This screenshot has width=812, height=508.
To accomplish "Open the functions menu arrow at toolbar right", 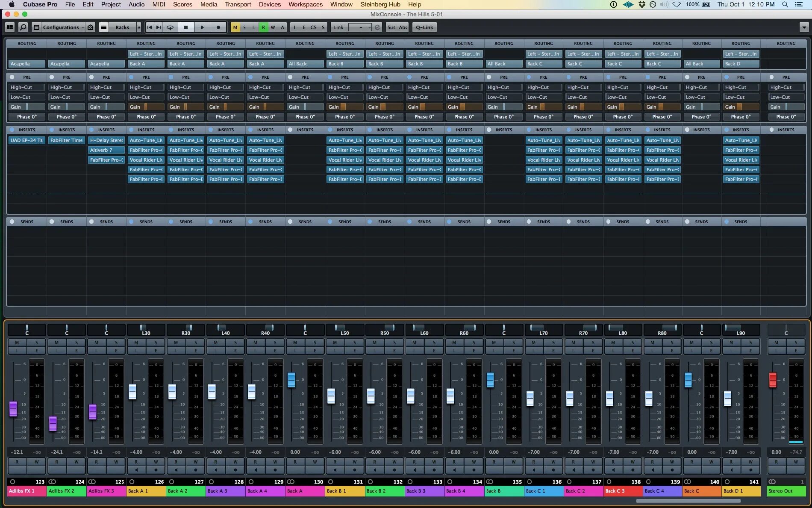I will [x=804, y=27].
